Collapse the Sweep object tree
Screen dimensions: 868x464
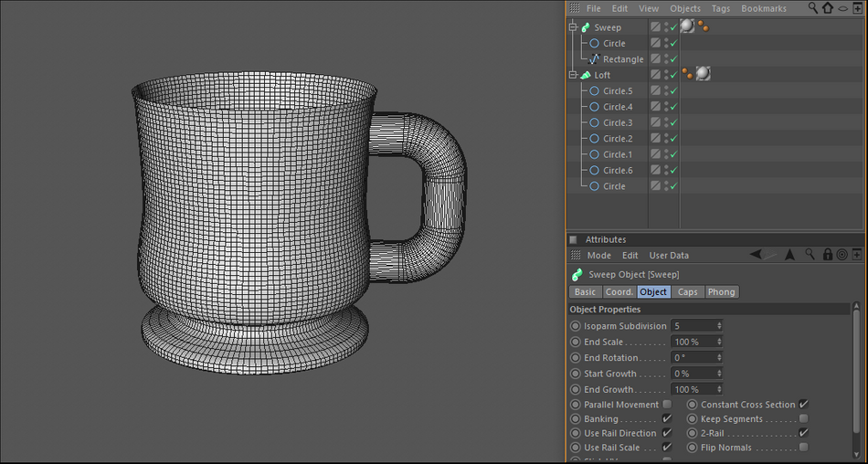click(x=574, y=27)
